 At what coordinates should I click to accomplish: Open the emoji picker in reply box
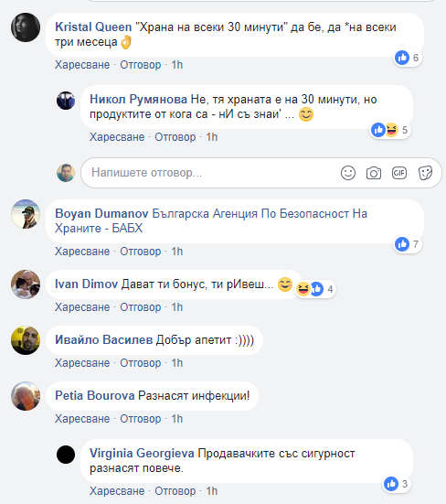[348, 173]
